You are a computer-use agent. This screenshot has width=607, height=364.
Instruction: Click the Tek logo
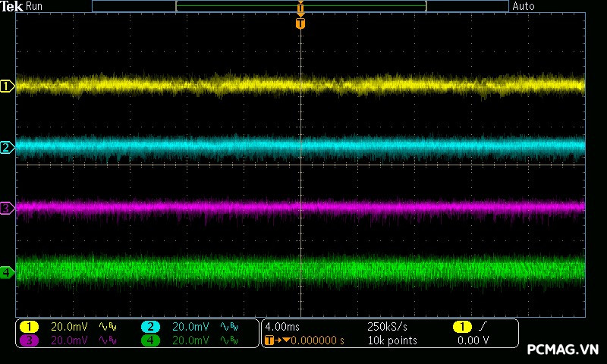click(11, 6)
